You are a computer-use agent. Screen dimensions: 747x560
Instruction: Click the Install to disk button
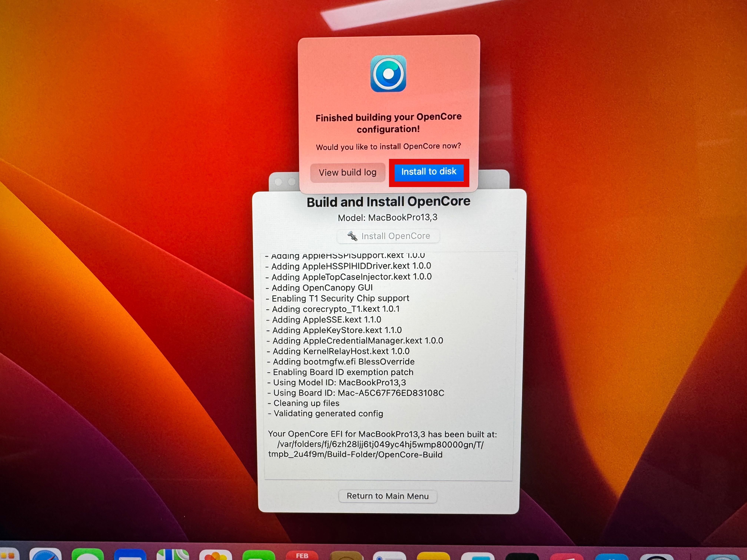pyautogui.click(x=429, y=172)
